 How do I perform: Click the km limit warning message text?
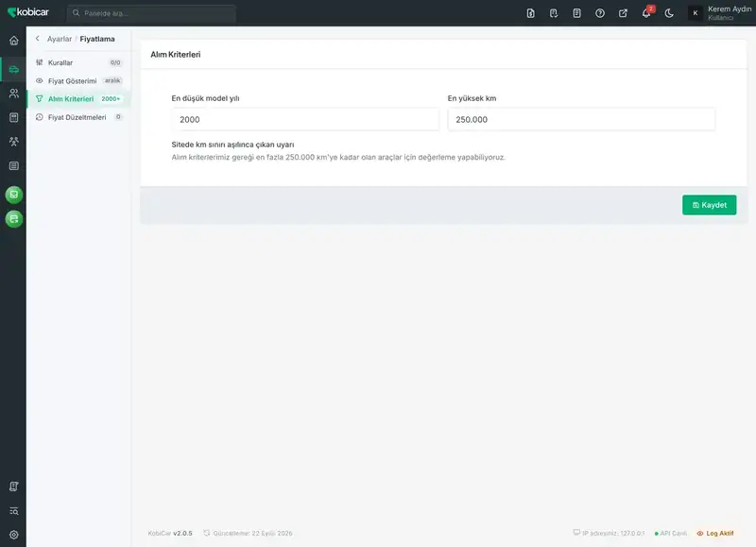click(338, 157)
